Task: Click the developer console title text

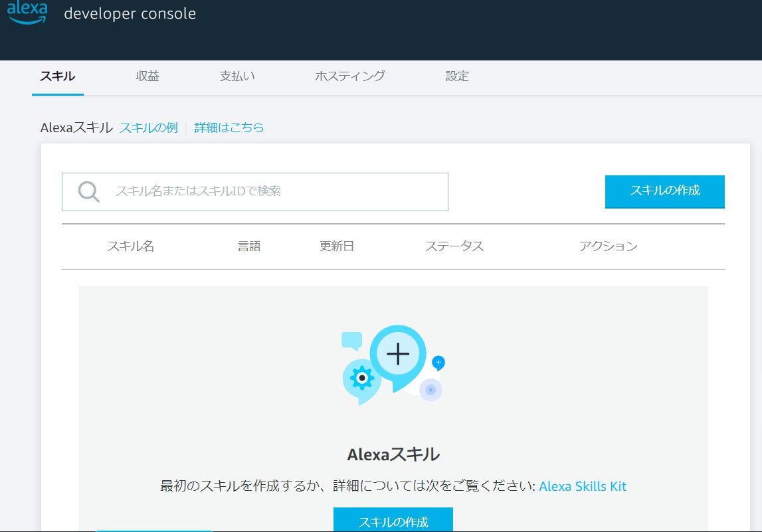Action: (x=130, y=13)
